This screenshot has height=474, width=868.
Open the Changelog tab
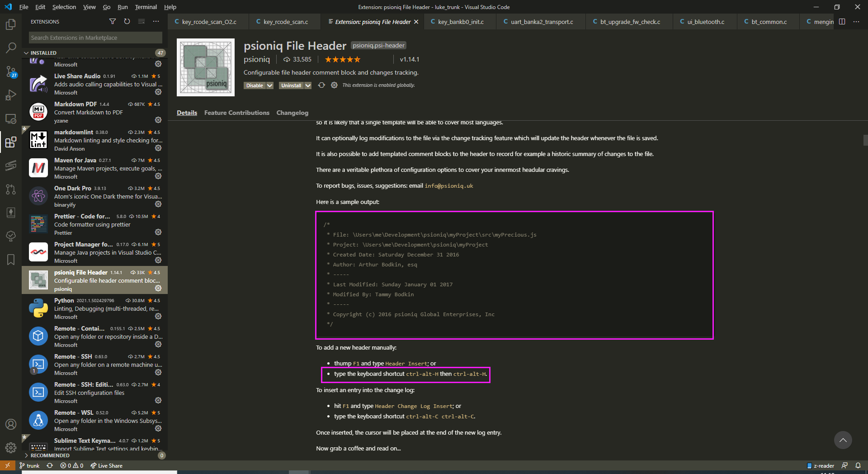292,113
